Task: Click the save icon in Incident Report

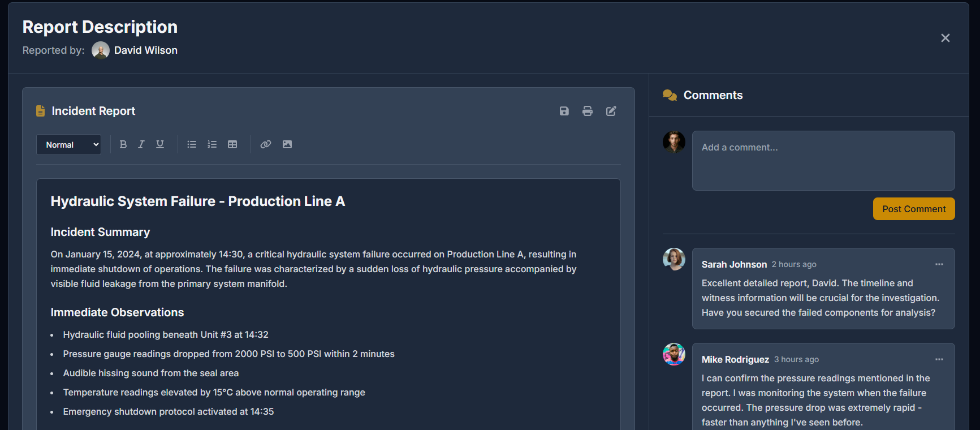Action: tap(564, 111)
